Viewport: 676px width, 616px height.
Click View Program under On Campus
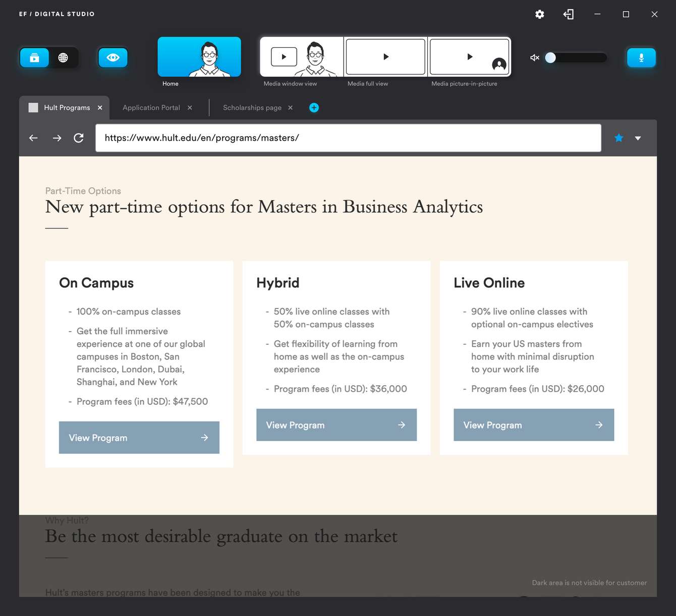(x=139, y=438)
